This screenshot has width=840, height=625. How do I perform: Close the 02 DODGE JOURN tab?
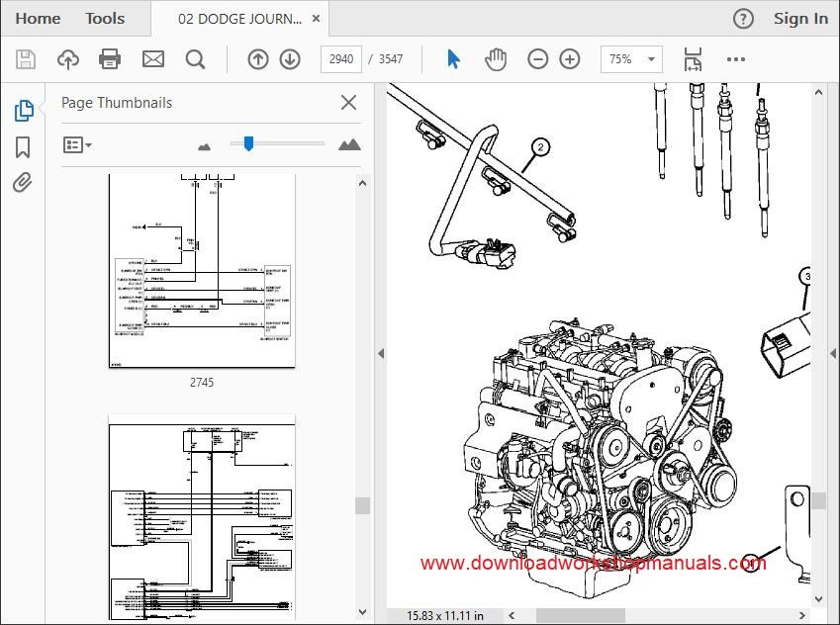click(x=316, y=18)
